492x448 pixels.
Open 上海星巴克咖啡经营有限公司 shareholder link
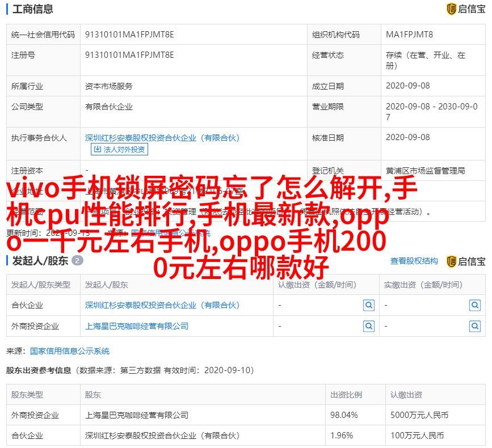click(137, 327)
